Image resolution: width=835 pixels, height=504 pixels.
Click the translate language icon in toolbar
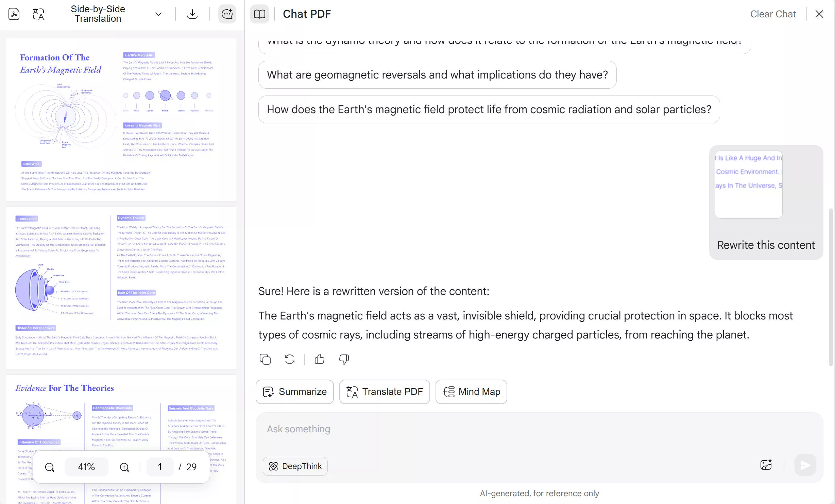(x=38, y=14)
